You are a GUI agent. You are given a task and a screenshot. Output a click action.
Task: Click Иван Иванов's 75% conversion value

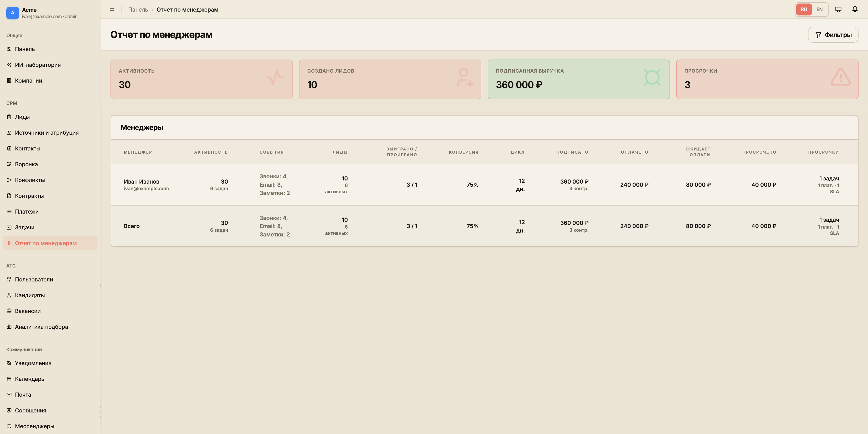coord(472,185)
